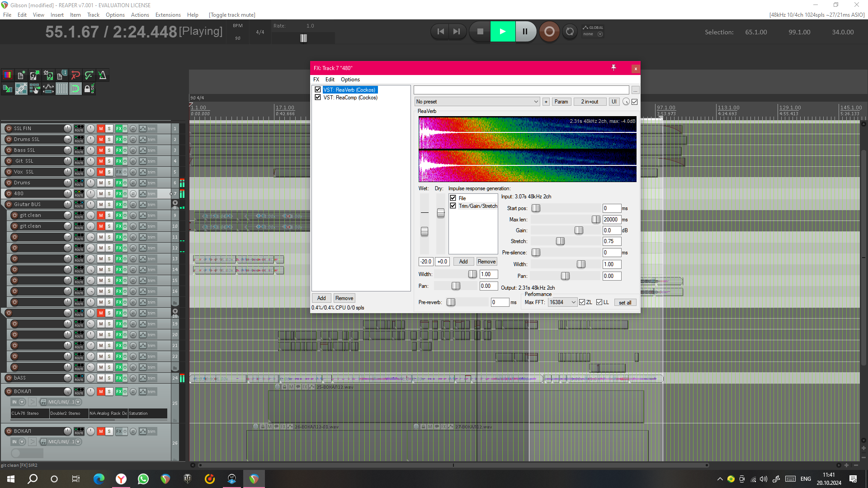
Task: Toggle the Repeat loop transport button
Action: tap(570, 32)
